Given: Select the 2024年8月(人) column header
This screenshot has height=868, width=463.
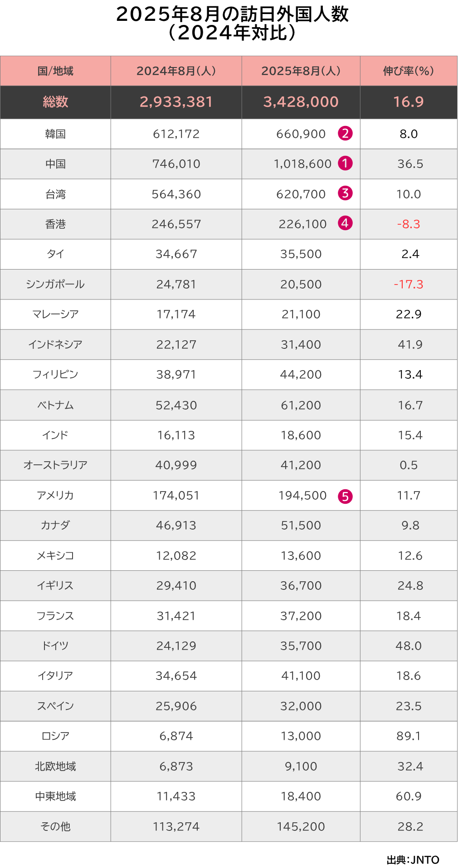Looking at the screenshot, I should [x=176, y=71].
